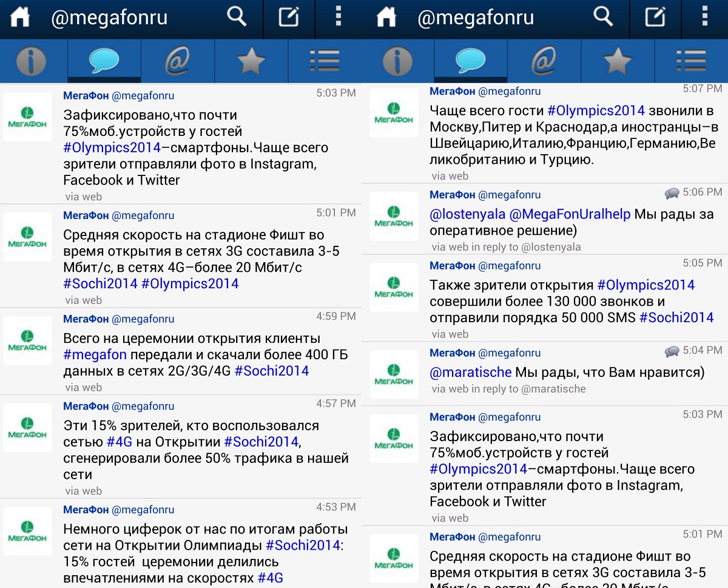Tap the MegaFon avatar on the 4:59 PM tweet
The height and width of the screenshot is (588, 728).
[27, 340]
